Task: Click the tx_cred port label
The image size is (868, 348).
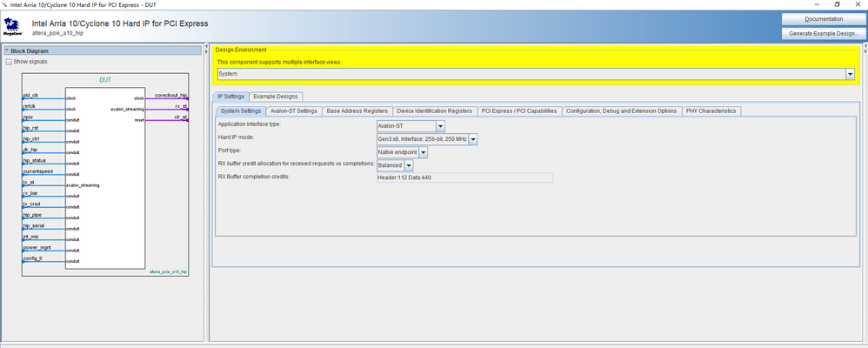Action: [x=31, y=204]
